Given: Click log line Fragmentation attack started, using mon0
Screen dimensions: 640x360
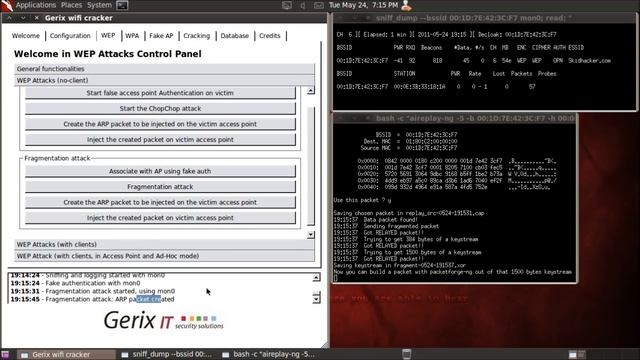Looking at the screenshot, I should [x=93, y=291].
